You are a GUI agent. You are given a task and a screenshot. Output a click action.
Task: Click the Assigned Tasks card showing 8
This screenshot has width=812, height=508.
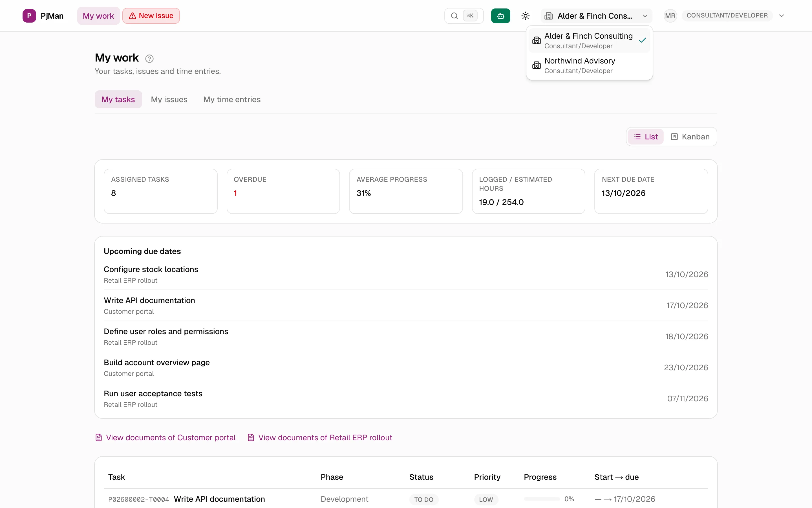click(160, 191)
